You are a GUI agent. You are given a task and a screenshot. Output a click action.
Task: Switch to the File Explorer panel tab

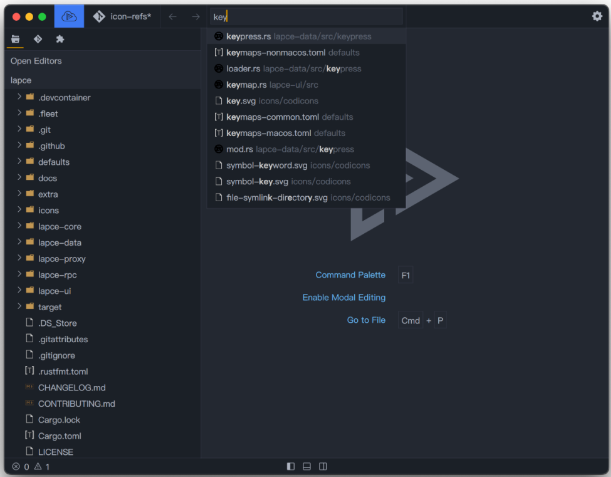(15, 39)
